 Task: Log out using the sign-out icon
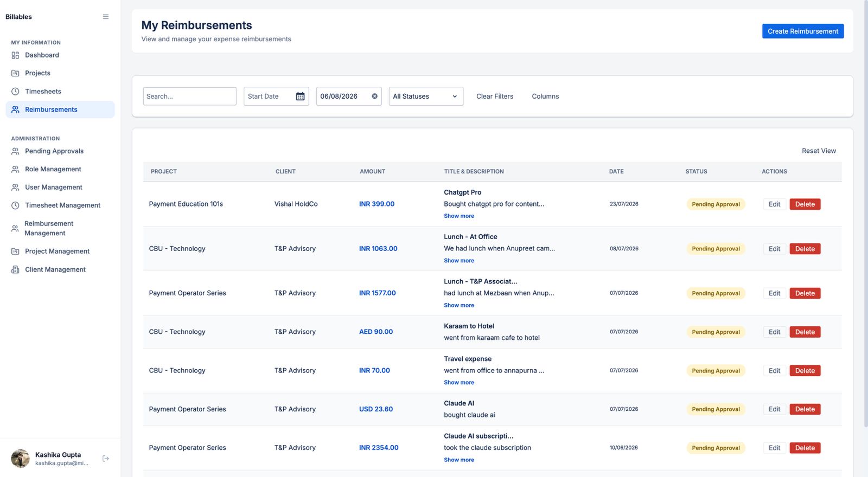106,459
